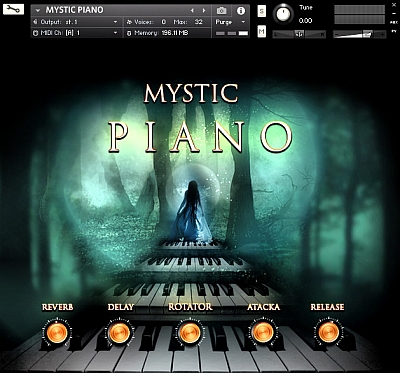Open the Output st.1 dropdown
This screenshot has width=400, height=373.
pyautogui.click(x=76, y=22)
